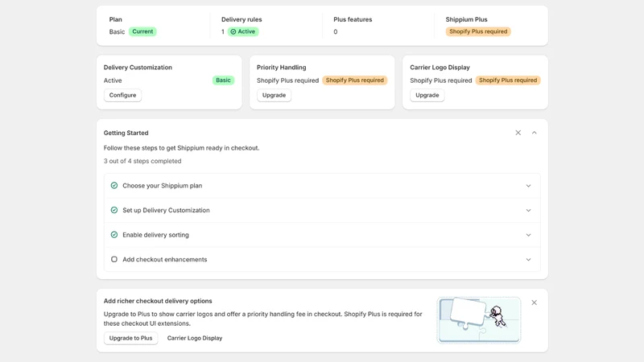Image resolution: width=644 pixels, height=362 pixels.
Task: Click completed check icon for Choose your Shippium plan
Action: click(114, 186)
